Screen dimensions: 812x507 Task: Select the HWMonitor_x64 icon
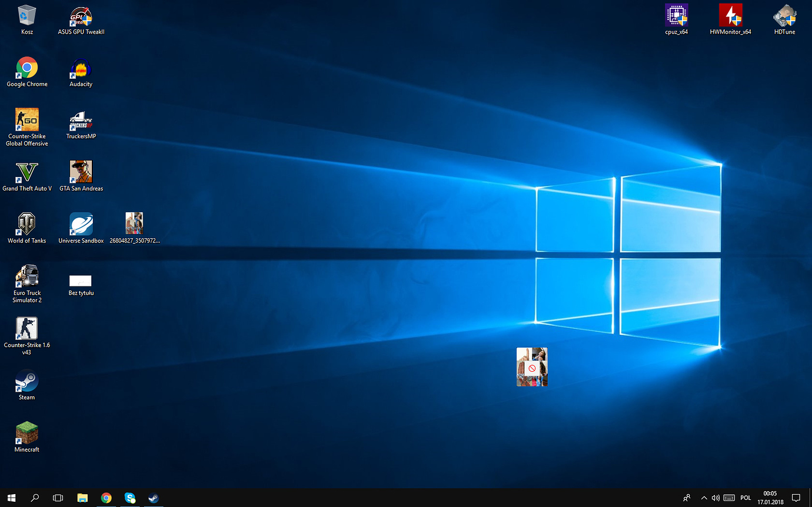(x=730, y=16)
